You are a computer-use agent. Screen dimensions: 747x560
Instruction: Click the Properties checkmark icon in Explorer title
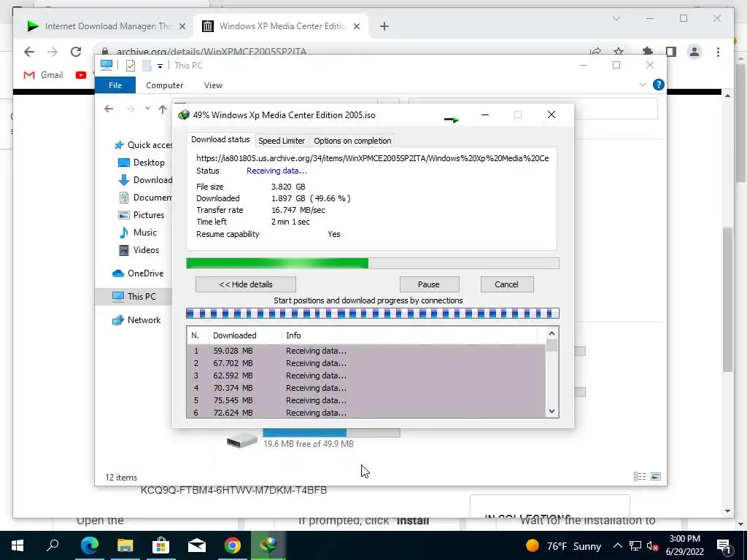pos(130,66)
